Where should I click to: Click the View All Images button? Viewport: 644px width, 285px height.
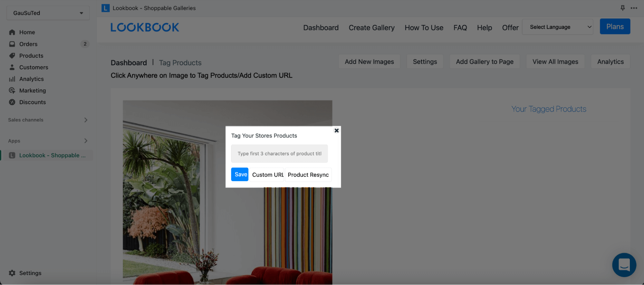[555, 62]
